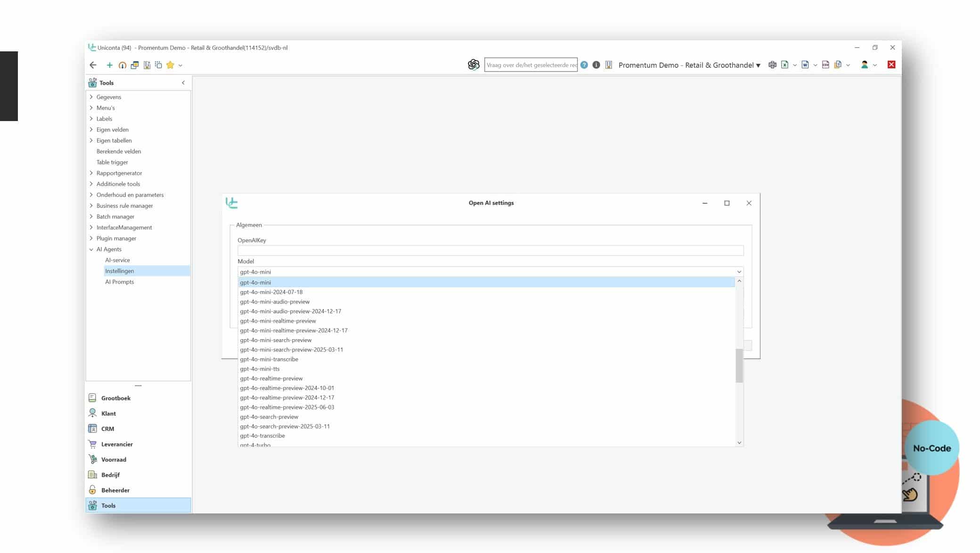Choose gpt-4o-mini-search-preview model

pyautogui.click(x=486, y=340)
